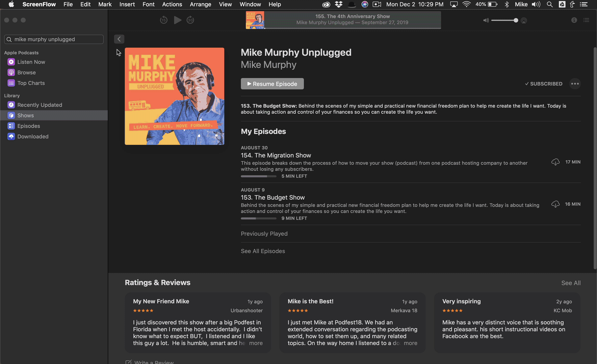Open the Actions menu
This screenshot has width=597, height=364.
coord(172,4)
